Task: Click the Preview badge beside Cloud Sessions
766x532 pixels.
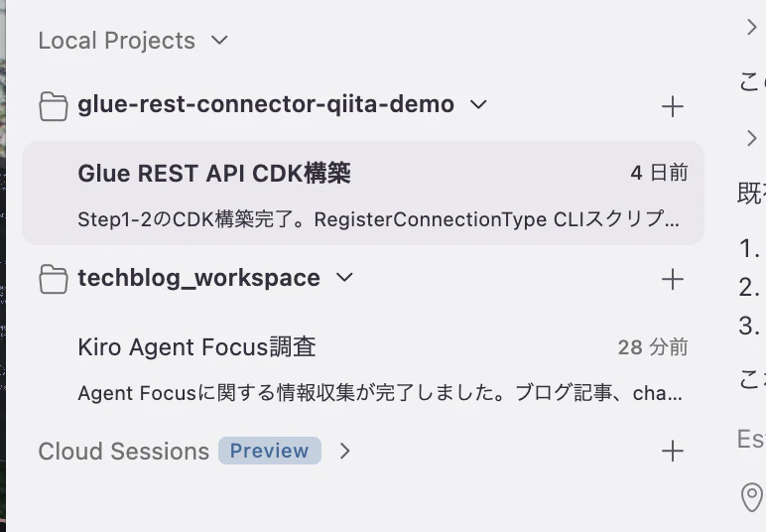Action: coord(270,451)
